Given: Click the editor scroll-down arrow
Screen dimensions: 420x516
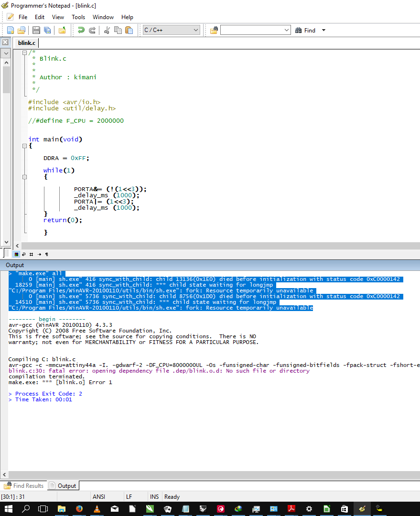Looking at the screenshot, I should pos(6,242).
